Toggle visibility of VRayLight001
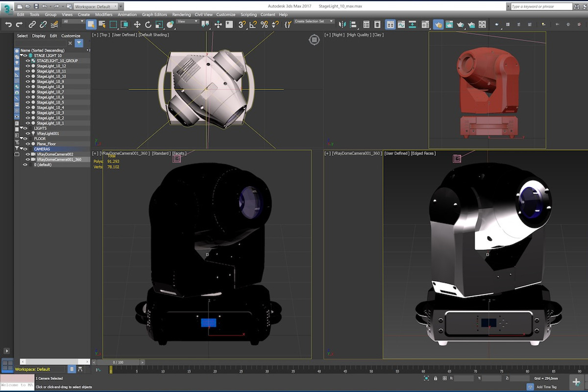 [x=28, y=133]
